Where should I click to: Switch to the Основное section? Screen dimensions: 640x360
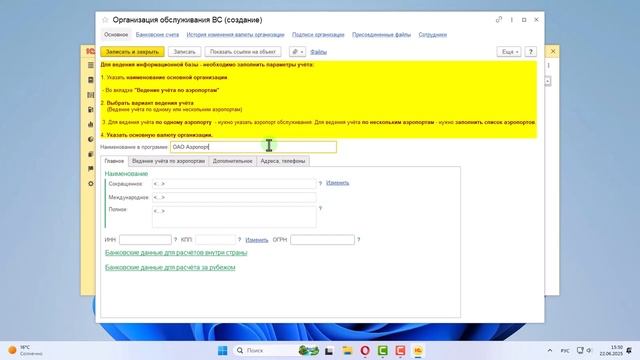tap(116, 35)
